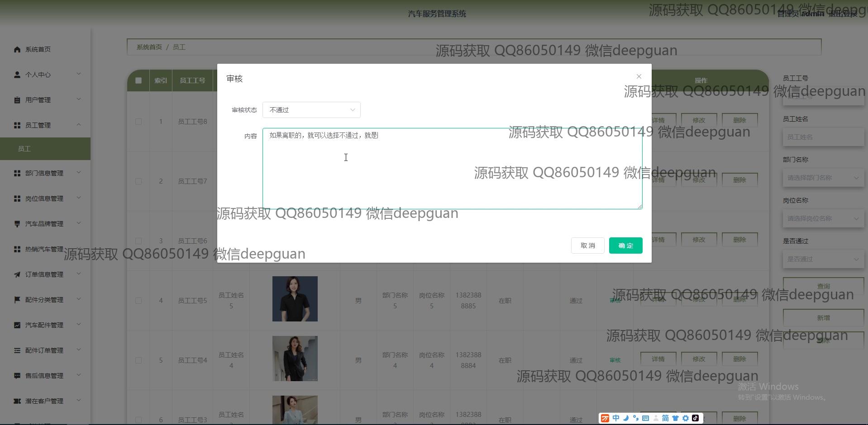Image resolution: width=868 pixels, height=425 pixels.
Task: Open the 部门名称 select in the search panel
Action: click(x=823, y=178)
